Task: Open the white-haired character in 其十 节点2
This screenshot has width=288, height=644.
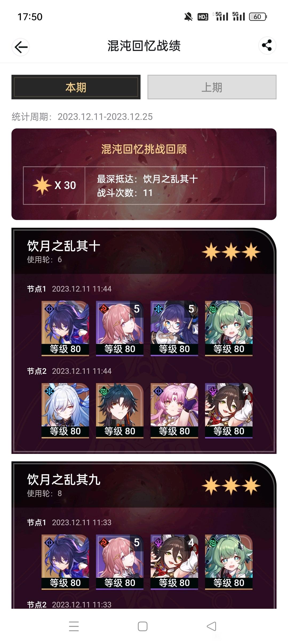Action: tap(65, 411)
